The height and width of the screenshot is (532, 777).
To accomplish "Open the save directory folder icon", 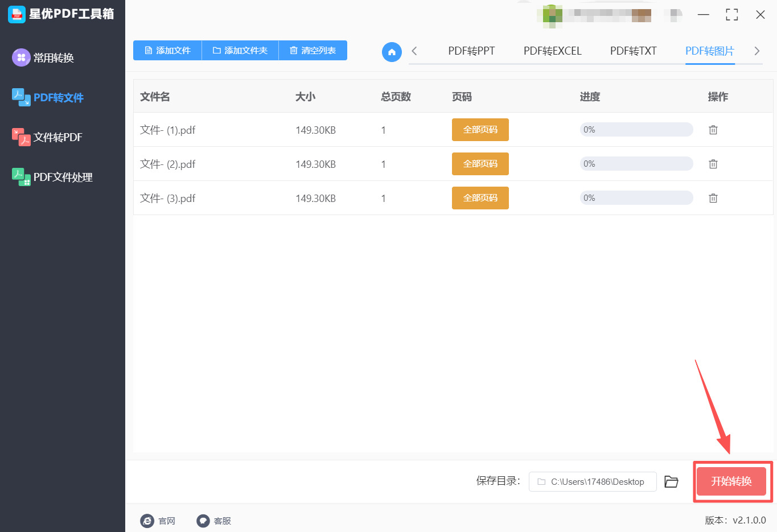I will coord(672,481).
